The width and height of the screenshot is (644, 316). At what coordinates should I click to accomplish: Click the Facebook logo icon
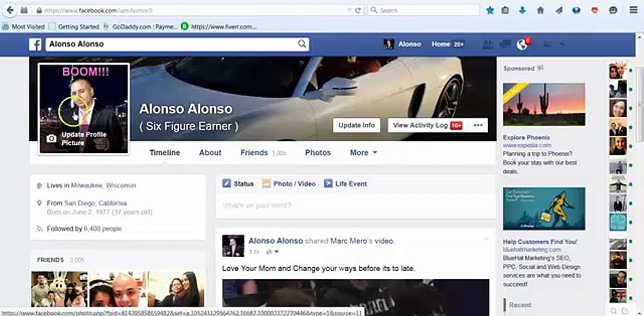pyautogui.click(x=35, y=44)
